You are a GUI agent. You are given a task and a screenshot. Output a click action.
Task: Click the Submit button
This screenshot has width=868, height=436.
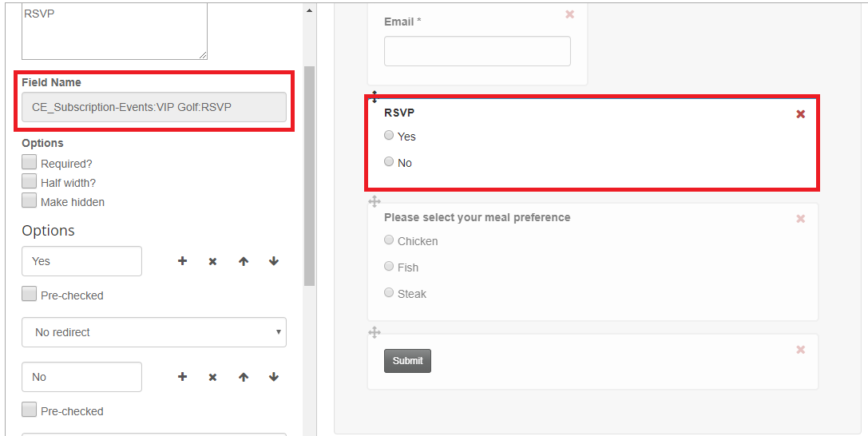click(407, 361)
